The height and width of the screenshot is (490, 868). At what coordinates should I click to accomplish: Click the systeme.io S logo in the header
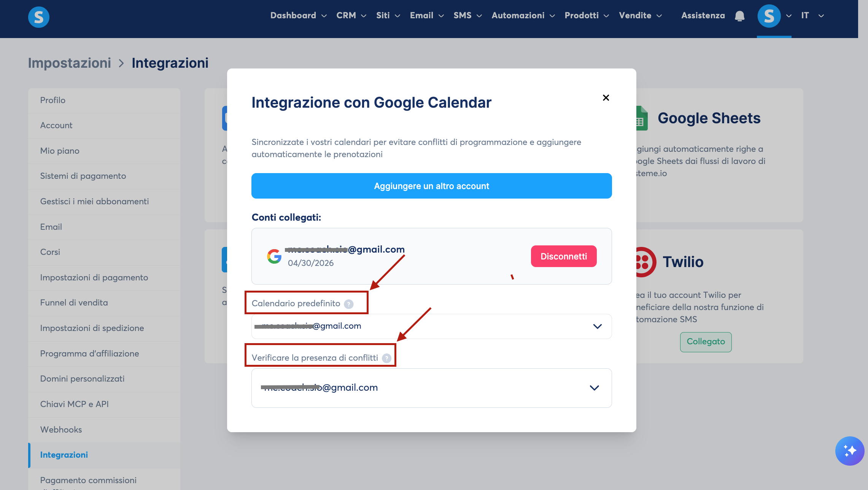point(39,17)
